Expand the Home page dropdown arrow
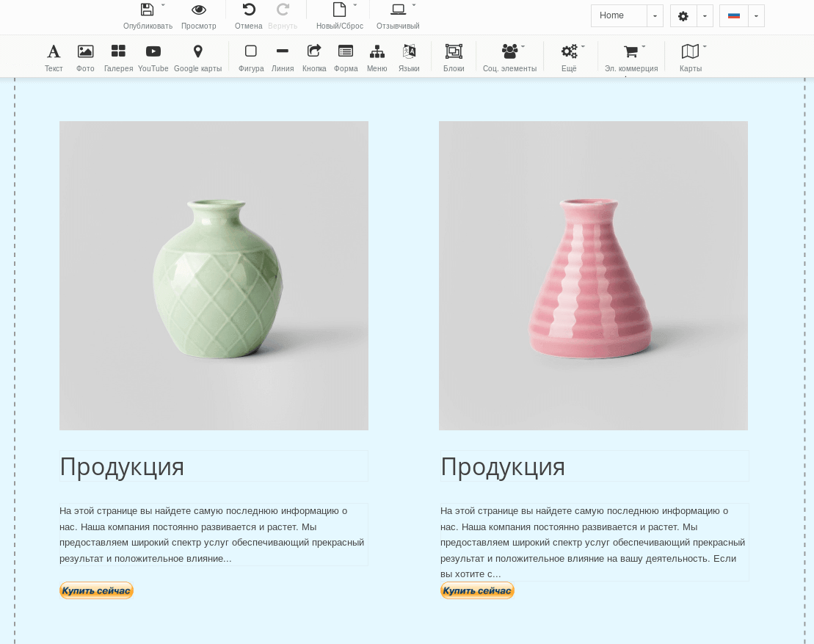 pyautogui.click(x=655, y=15)
